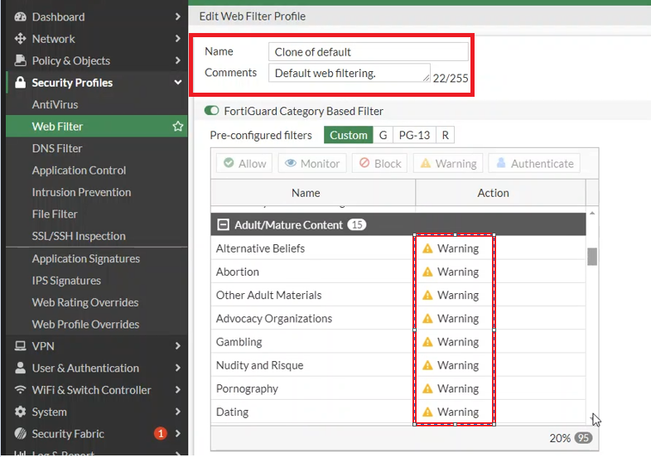Click warning icon for Alternative Beliefs
Viewport: 651px width, 457px height.
427,248
